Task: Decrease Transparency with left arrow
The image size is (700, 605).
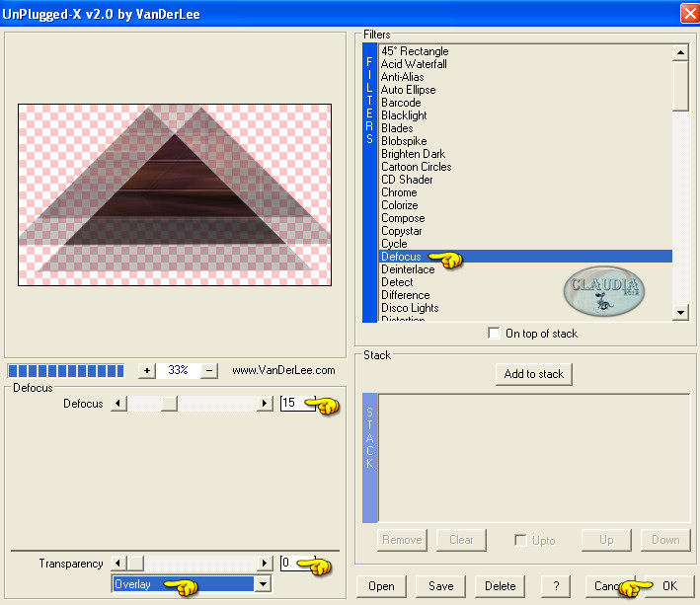Action: click(x=118, y=564)
